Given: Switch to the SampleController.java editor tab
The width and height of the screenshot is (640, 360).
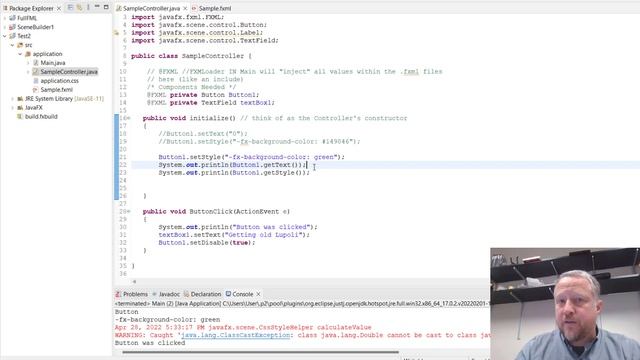Looking at the screenshot, I should point(151,8).
